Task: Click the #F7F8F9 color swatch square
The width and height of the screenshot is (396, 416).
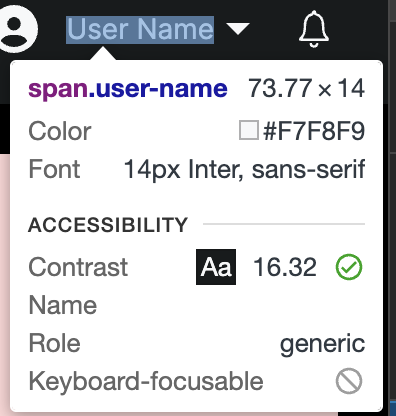Action: click(249, 130)
